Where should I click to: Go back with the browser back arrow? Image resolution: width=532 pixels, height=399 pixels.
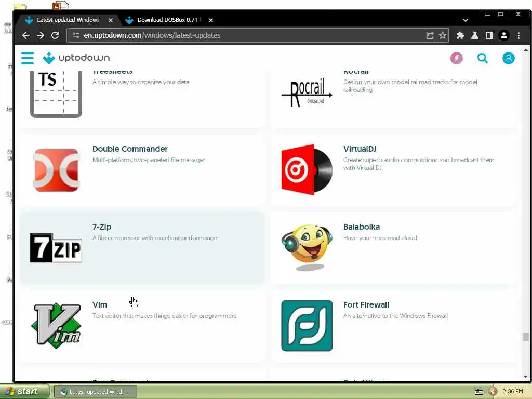26,35
